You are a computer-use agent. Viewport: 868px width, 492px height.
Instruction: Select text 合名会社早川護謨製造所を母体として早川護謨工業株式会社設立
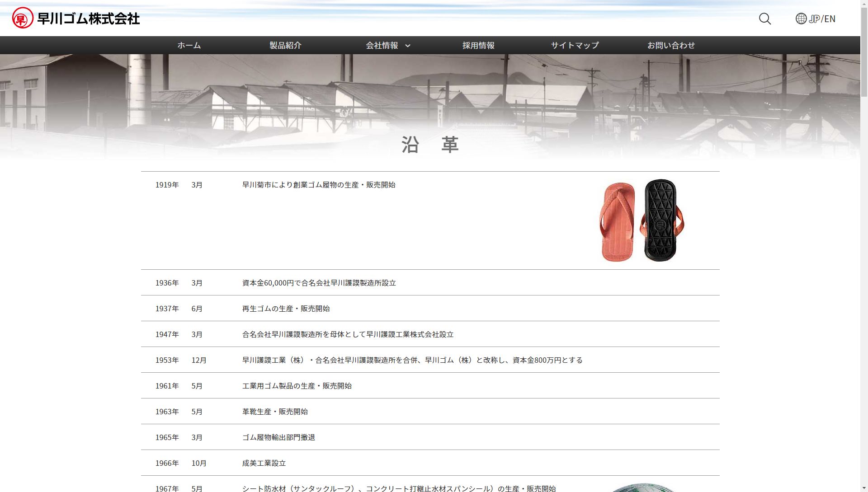348,334
